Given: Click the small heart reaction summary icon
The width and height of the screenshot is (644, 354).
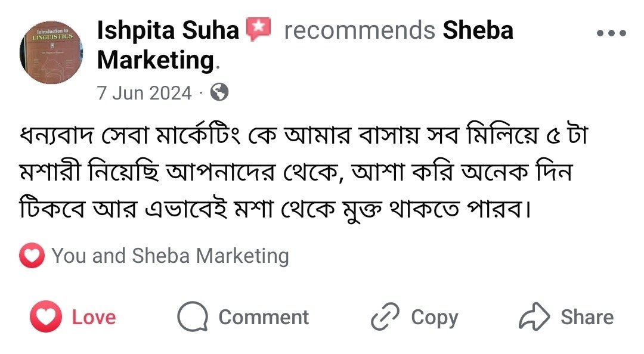Looking at the screenshot, I should 32,256.
